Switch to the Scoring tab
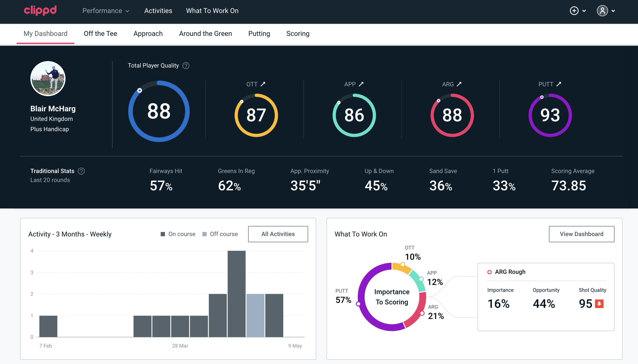Image resolution: width=638 pixels, height=364 pixels. [x=297, y=33]
